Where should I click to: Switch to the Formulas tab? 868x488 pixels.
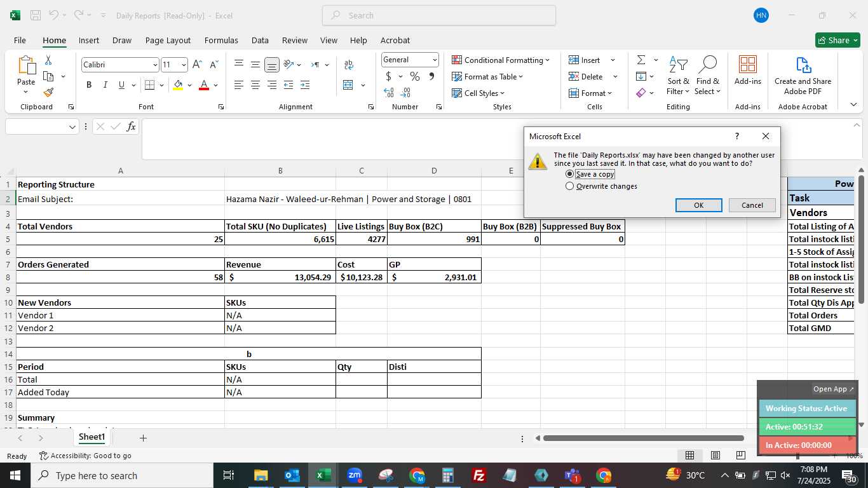coord(221,40)
